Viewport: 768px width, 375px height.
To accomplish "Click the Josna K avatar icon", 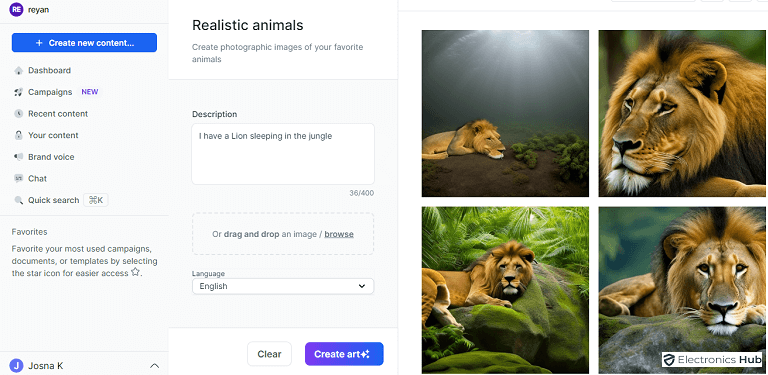I will (16, 366).
